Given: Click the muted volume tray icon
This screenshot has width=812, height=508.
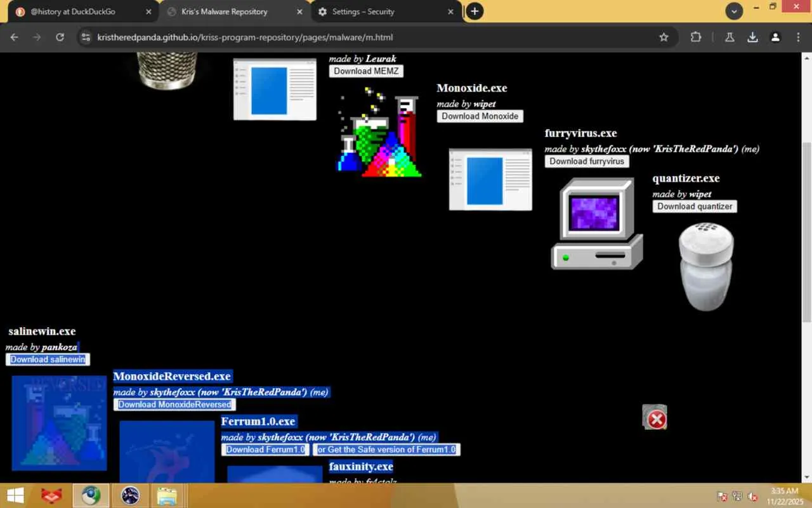Looking at the screenshot, I should 753,497.
